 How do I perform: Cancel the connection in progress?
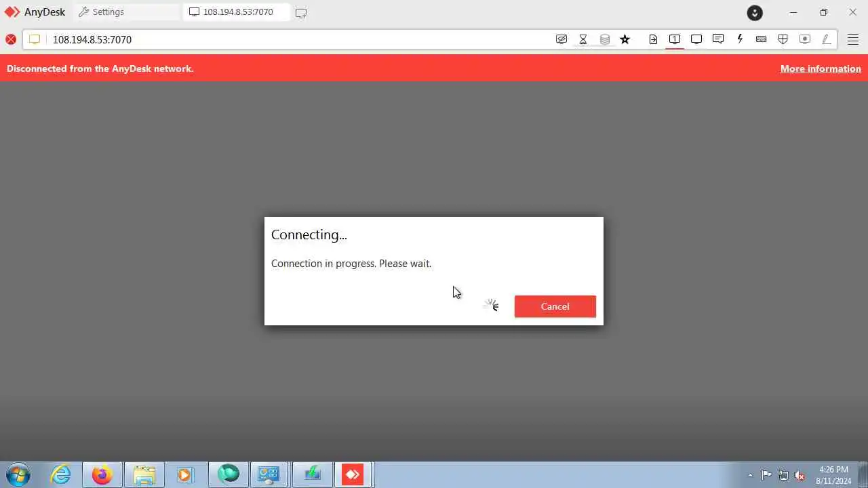point(555,306)
